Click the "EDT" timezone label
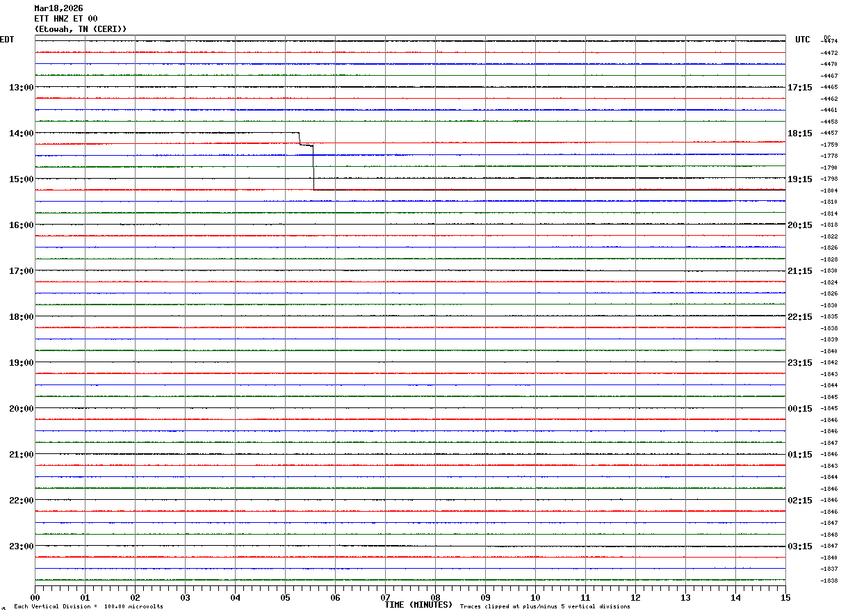Image resolution: width=841 pixels, height=616 pixels. (6, 40)
